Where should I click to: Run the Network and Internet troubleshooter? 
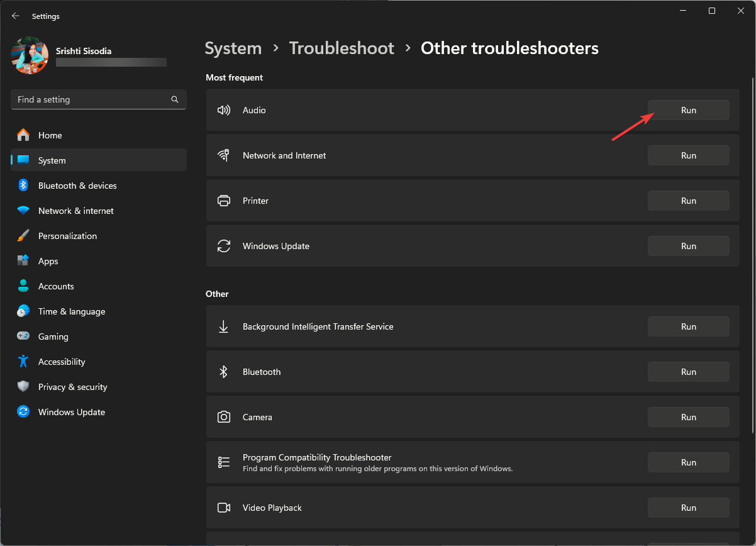(x=689, y=155)
